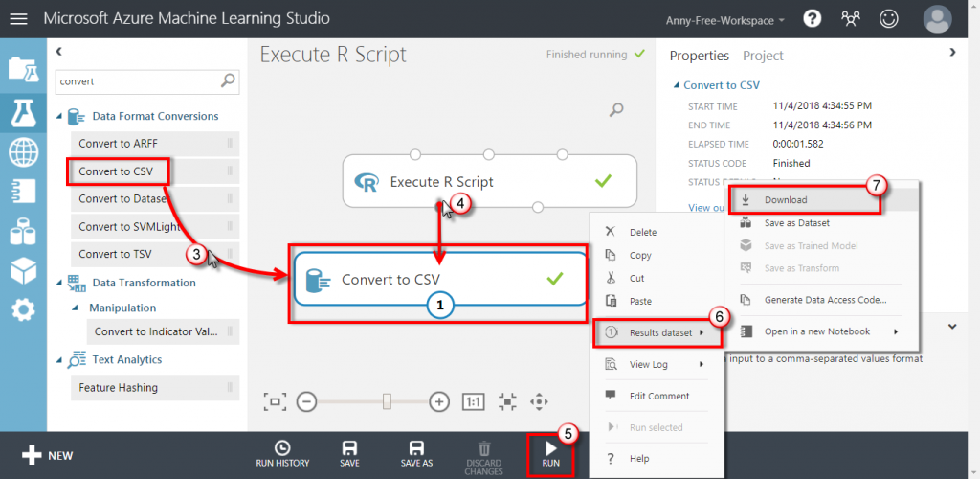Click the Run button
Viewport: 980px width, 479px height.
[x=550, y=454]
